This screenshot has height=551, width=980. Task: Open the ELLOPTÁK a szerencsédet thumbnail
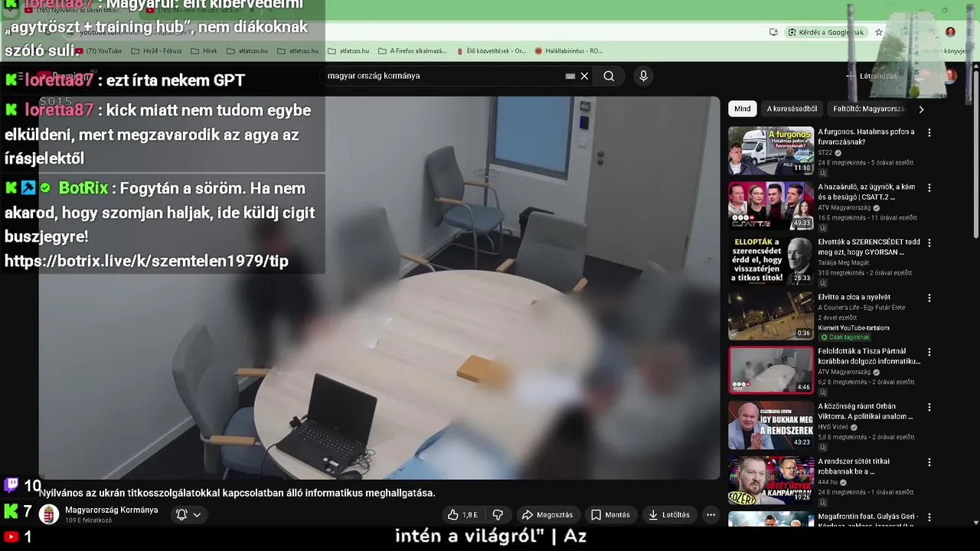771,261
